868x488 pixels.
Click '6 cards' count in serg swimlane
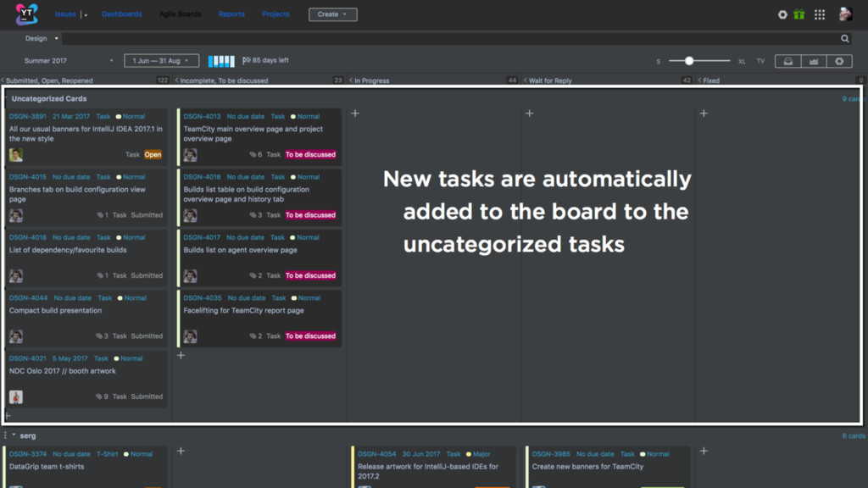854,436
